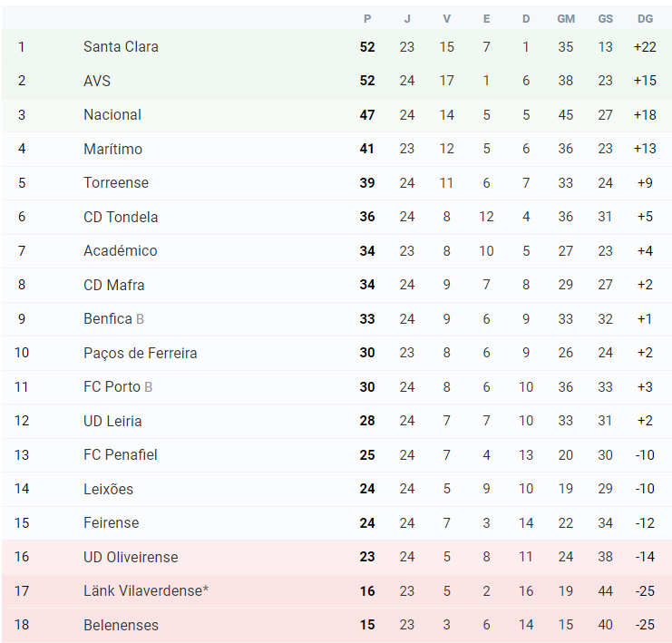Screen dimensions: 672x643
Task: Open the Belenenses team link
Action: [121, 625]
